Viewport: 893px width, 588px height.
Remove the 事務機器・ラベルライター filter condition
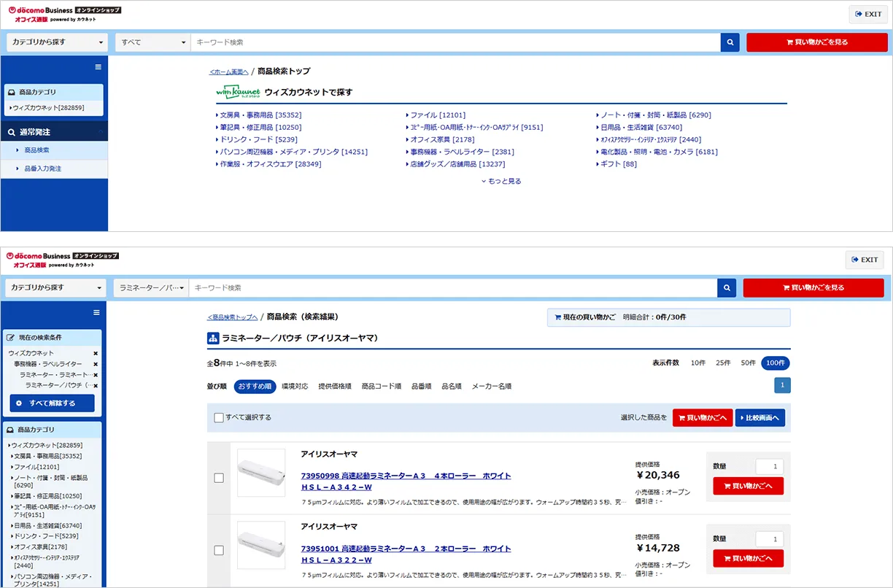pyautogui.click(x=96, y=364)
